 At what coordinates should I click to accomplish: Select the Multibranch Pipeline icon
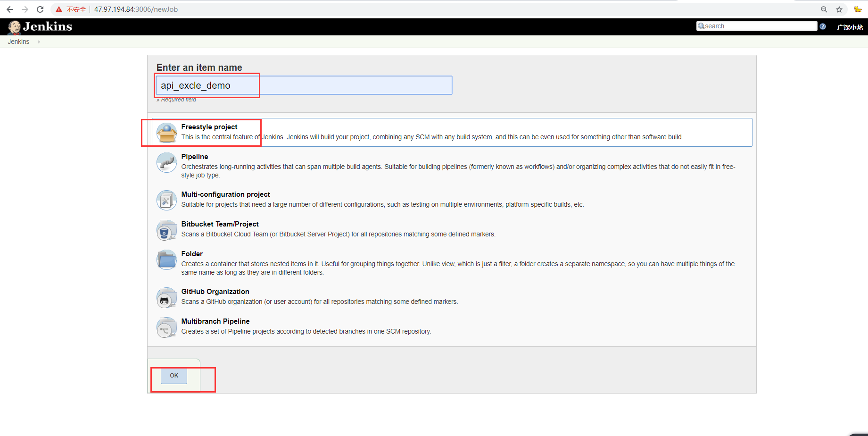(x=166, y=327)
